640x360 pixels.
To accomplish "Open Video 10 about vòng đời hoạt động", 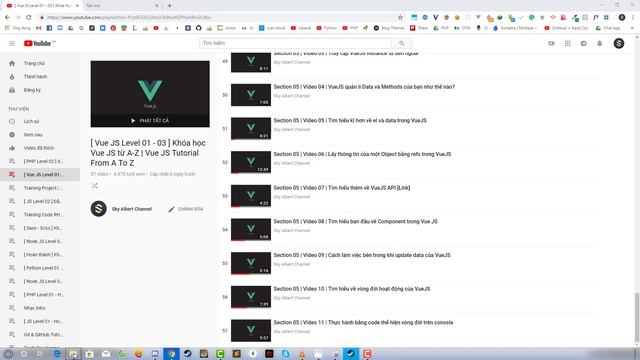I will click(351, 289).
